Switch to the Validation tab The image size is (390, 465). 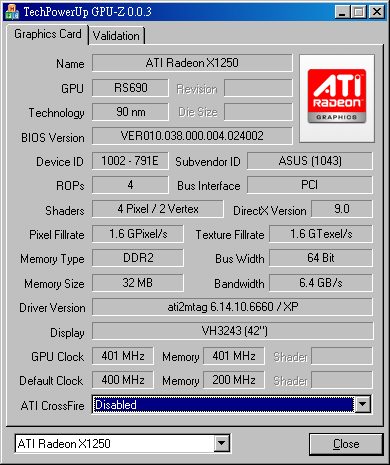tap(116, 36)
